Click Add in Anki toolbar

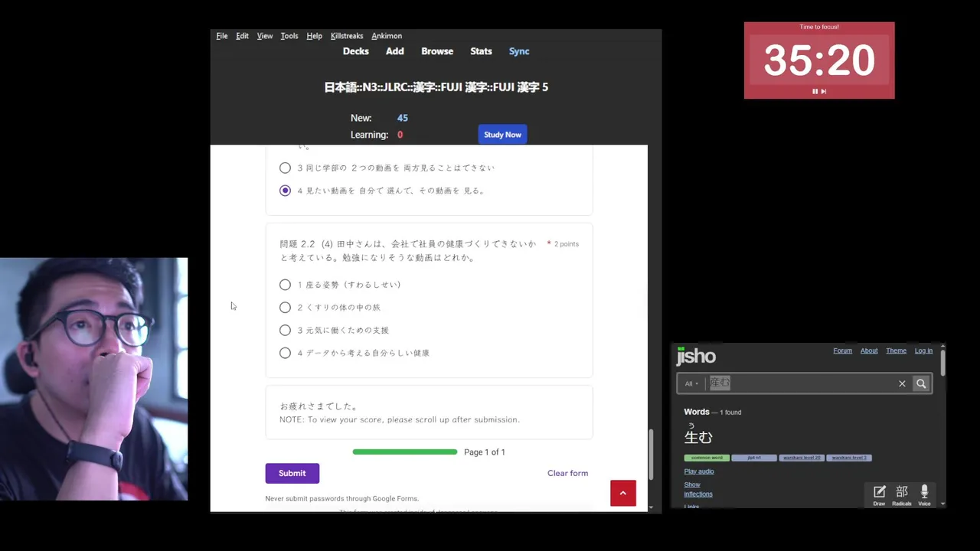395,51
